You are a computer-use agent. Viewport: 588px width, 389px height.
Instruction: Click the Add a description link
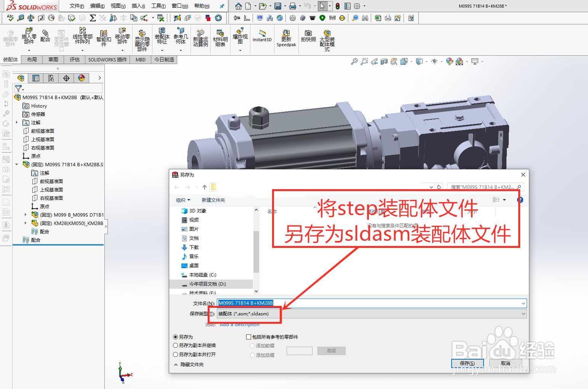(239, 324)
